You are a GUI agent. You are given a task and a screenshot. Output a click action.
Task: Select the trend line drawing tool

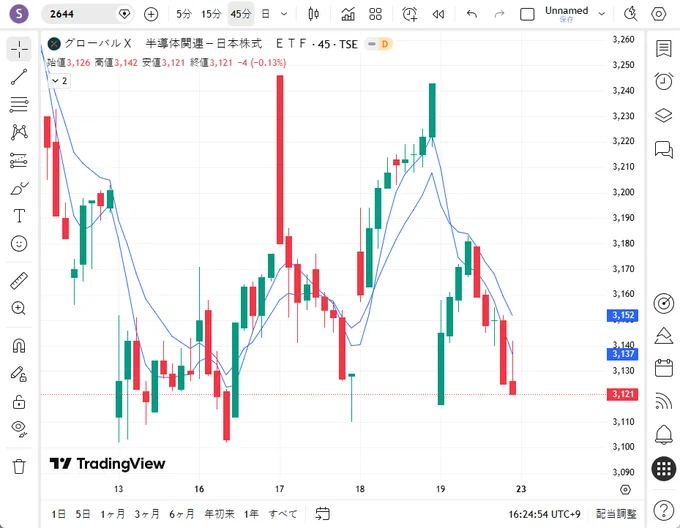(x=19, y=77)
